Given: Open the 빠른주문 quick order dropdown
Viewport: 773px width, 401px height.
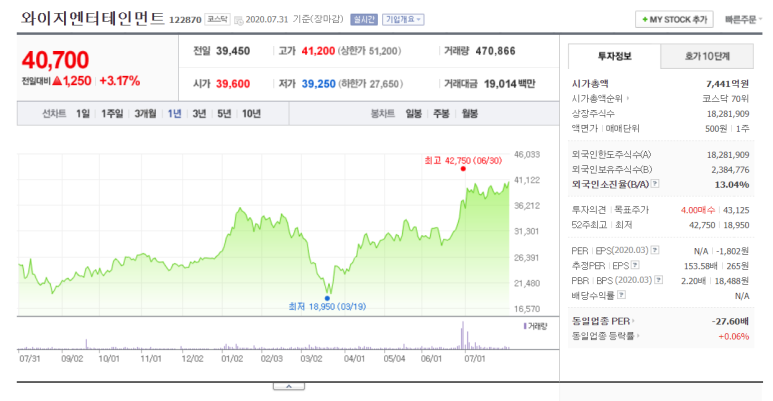Looking at the screenshot, I should coord(742,20).
